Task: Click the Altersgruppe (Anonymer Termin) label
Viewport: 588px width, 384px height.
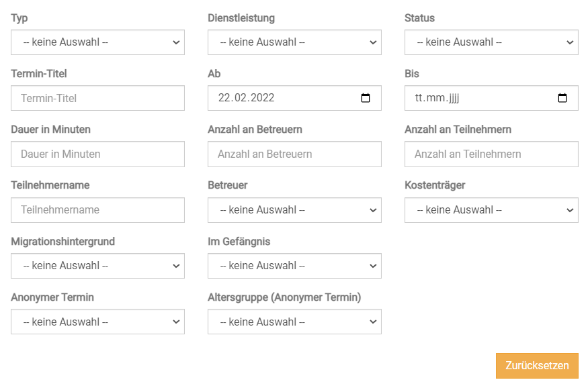Action: coord(284,297)
